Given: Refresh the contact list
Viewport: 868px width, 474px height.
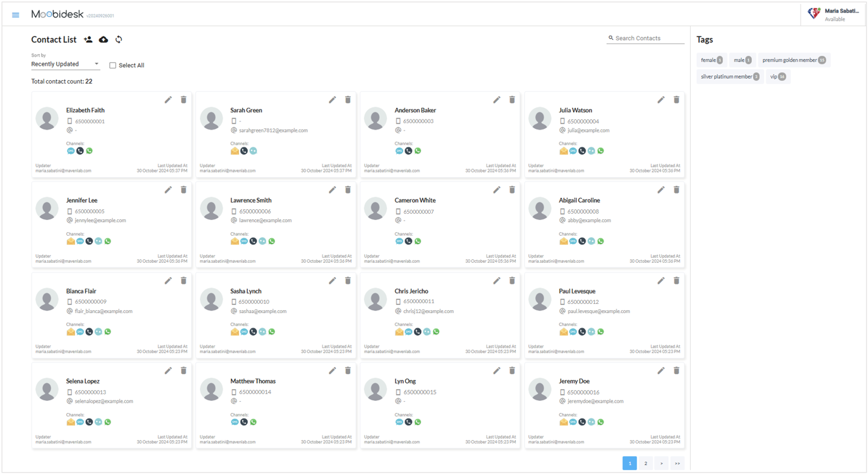Looking at the screenshot, I should pos(119,40).
